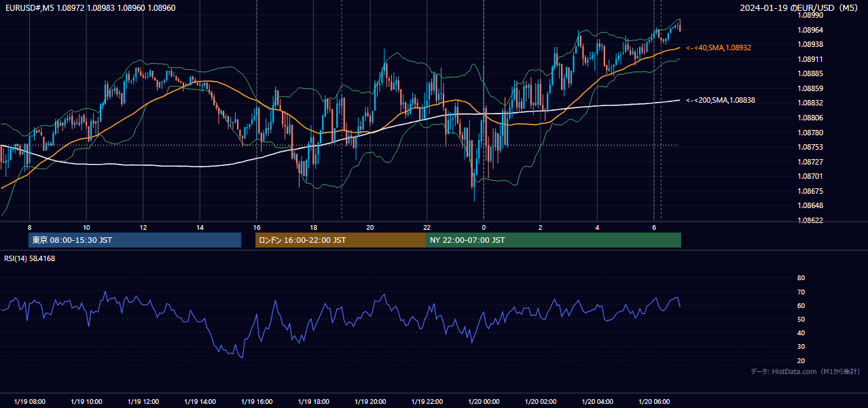Click the 1/19 08:00 date axis label
868x408 pixels.
(29, 401)
